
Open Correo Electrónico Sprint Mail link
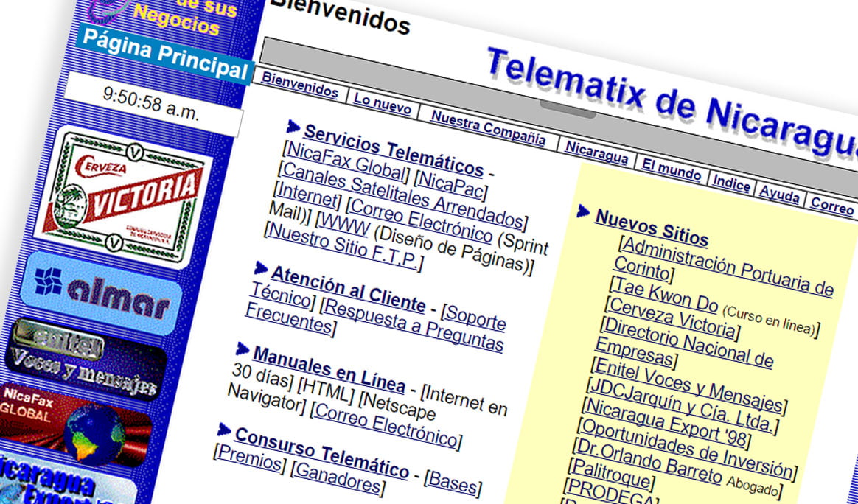pyautogui.click(x=422, y=220)
